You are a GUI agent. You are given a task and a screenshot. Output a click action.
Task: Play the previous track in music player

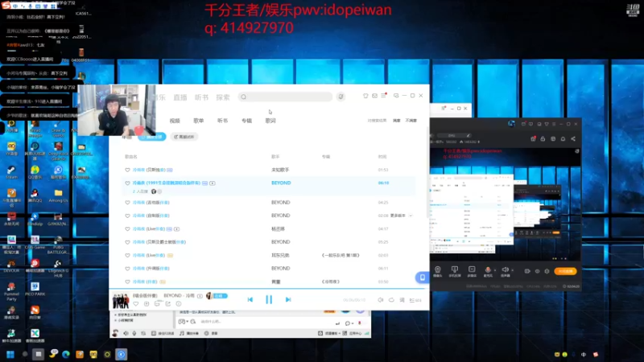[250, 299]
